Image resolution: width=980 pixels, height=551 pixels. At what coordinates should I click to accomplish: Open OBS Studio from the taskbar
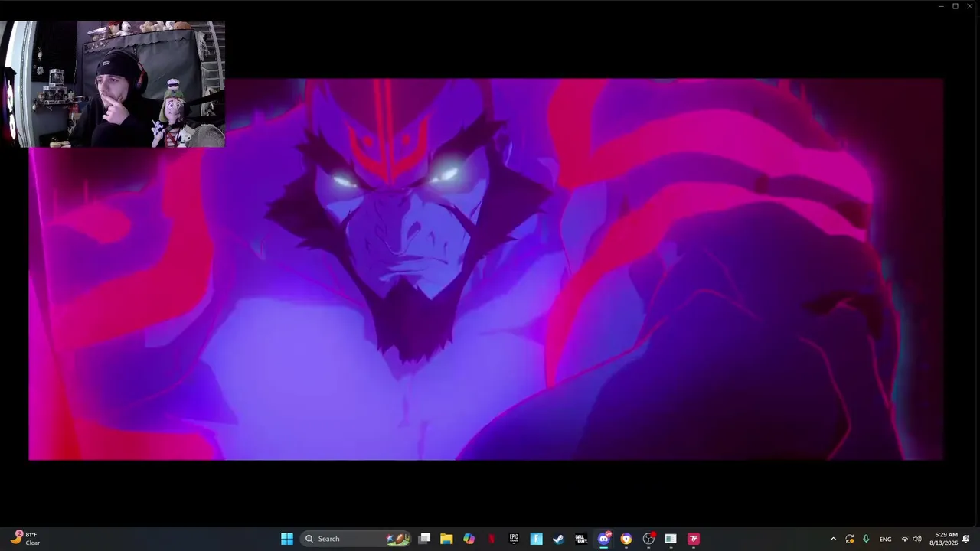[648, 539]
